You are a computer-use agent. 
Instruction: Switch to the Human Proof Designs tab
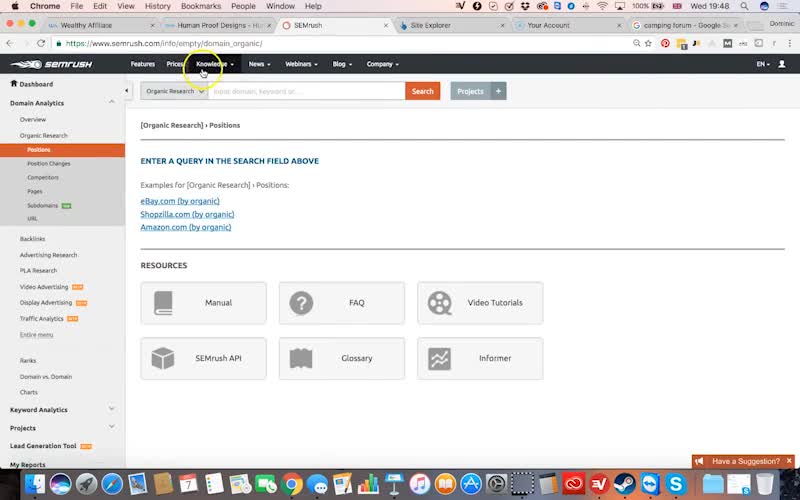pos(218,25)
